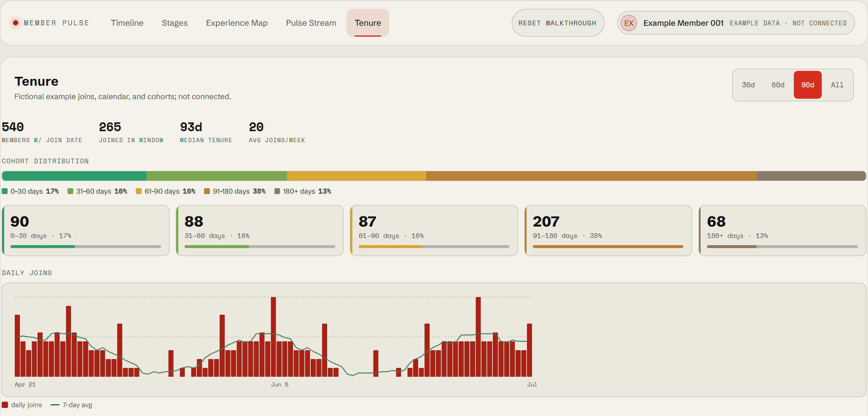Switch to the Stages tab
868x416 pixels.
point(175,23)
